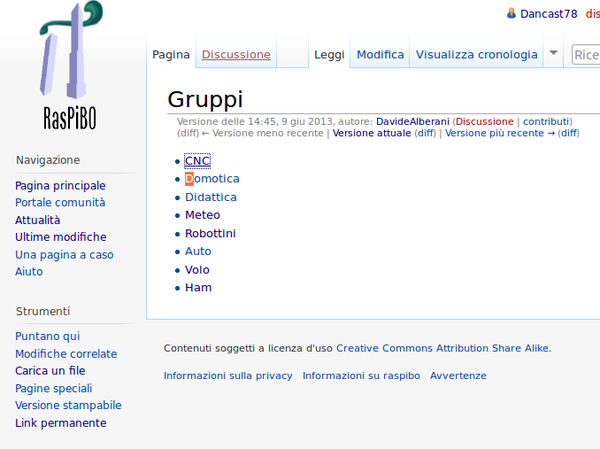The image size is (600, 449).
Task: Open Modifiche correlate link
Action: pos(66,354)
